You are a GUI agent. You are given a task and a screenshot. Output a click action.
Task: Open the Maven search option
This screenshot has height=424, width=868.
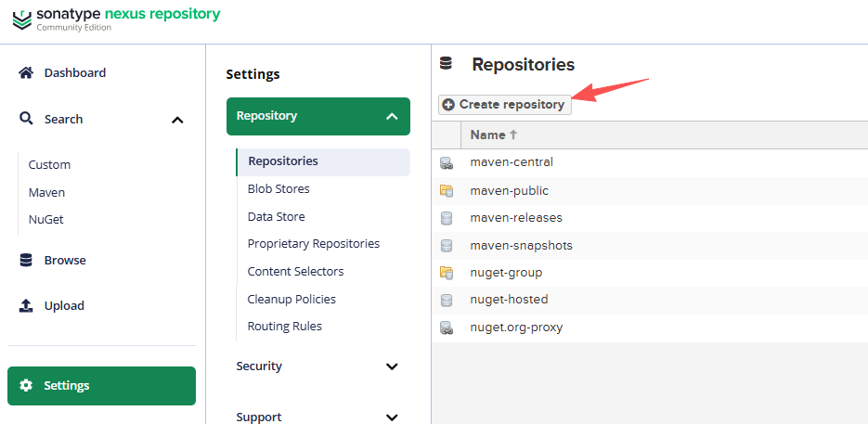point(46,193)
